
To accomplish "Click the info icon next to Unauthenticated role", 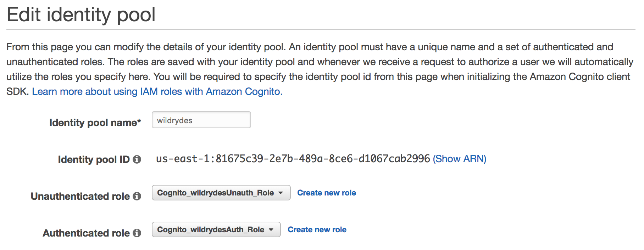I will (x=137, y=196).
